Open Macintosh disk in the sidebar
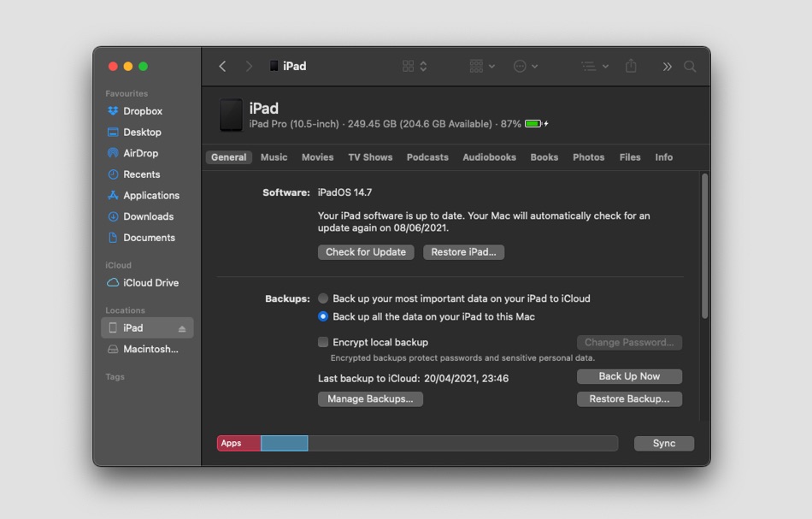This screenshot has width=812, height=519. [x=147, y=349]
